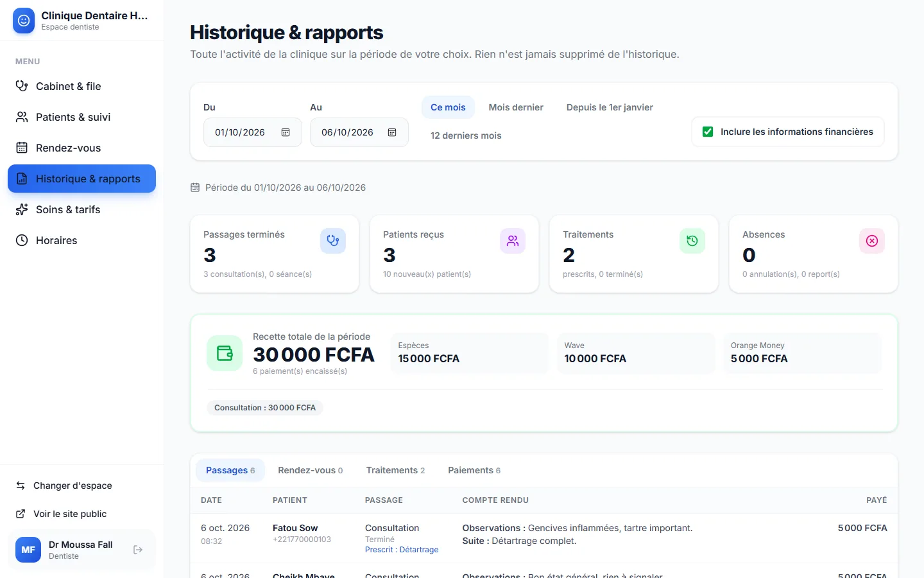Click the red cross icon on Absences card
The height and width of the screenshot is (578, 924).
tap(872, 241)
